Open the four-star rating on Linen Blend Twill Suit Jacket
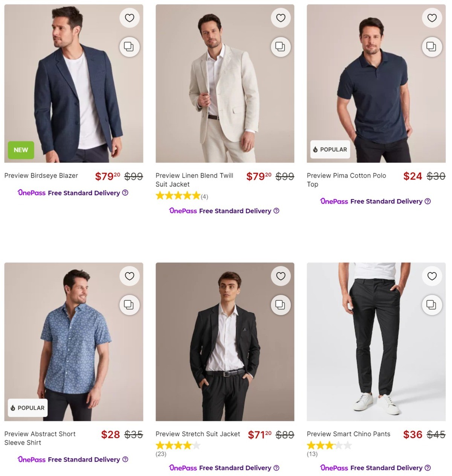This screenshot has height=476, width=452. click(x=178, y=195)
